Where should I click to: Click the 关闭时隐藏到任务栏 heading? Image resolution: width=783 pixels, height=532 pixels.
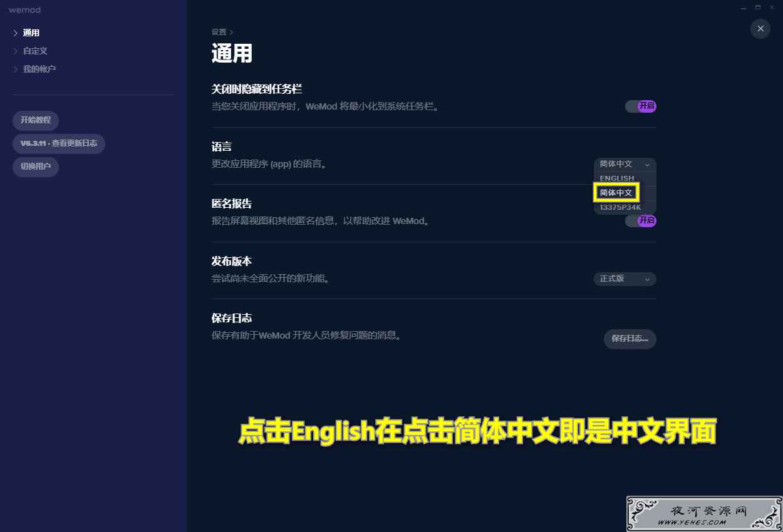coord(257,90)
